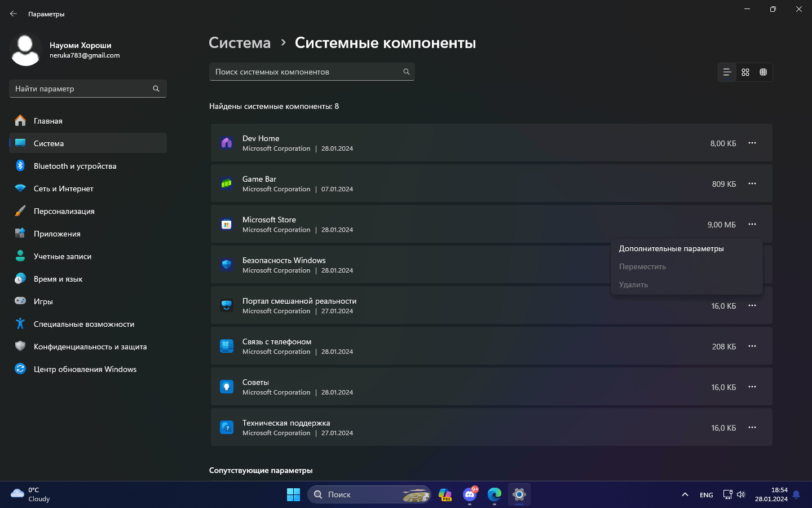Click the Найти параметр search field
The width and height of the screenshot is (812, 508).
click(x=88, y=89)
